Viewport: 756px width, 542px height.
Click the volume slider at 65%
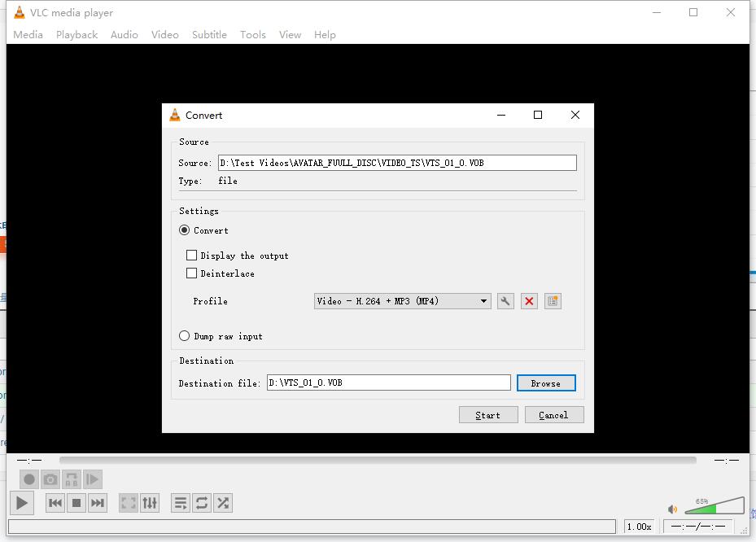pos(714,508)
